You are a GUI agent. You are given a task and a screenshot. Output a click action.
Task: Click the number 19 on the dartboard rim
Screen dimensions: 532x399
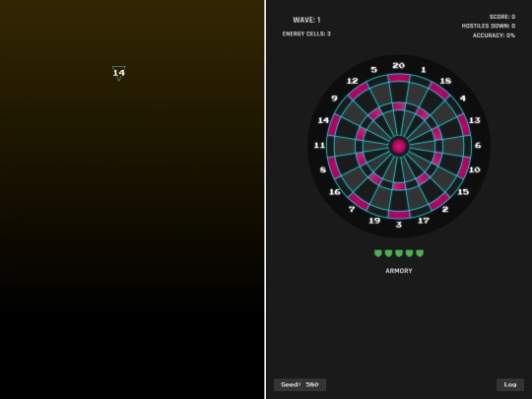[374, 221]
